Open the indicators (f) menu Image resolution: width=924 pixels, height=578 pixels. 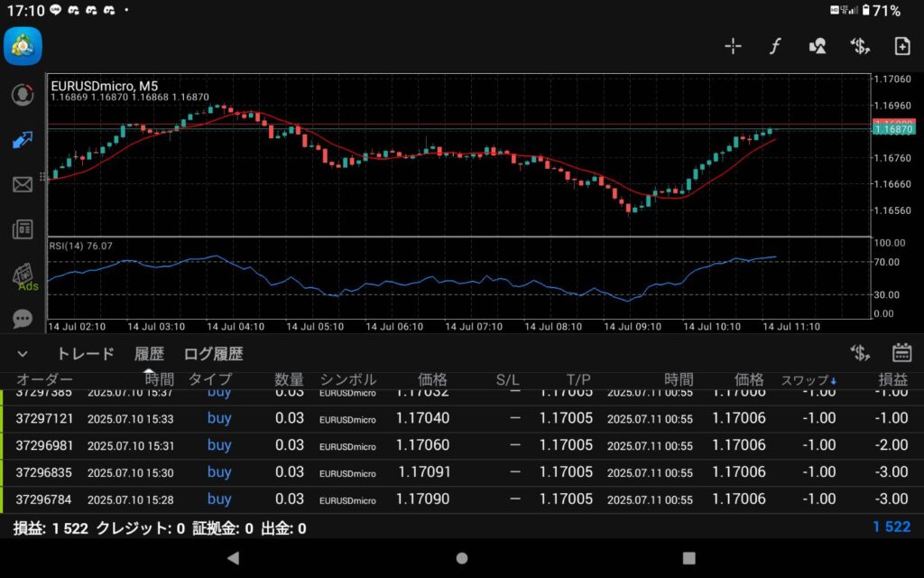point(775,46)
